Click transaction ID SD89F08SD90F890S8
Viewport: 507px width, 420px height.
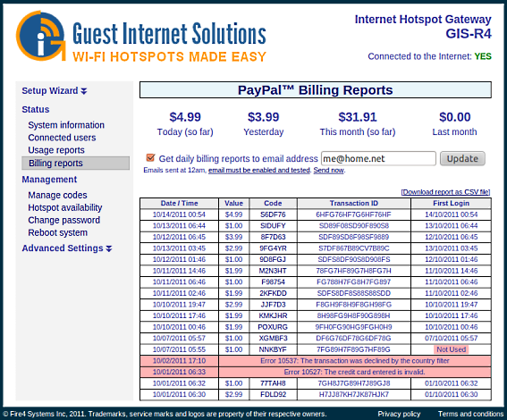tap(354, 226)
